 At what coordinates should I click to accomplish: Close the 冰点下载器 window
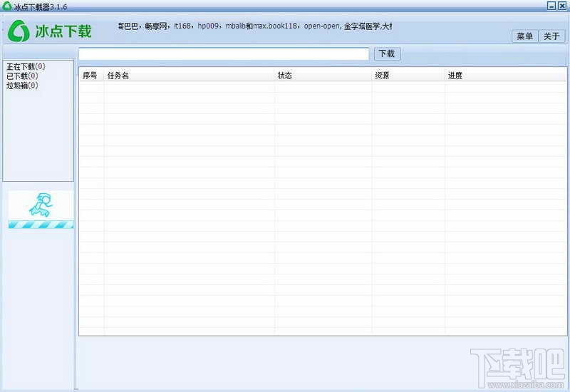click(562, 6)
